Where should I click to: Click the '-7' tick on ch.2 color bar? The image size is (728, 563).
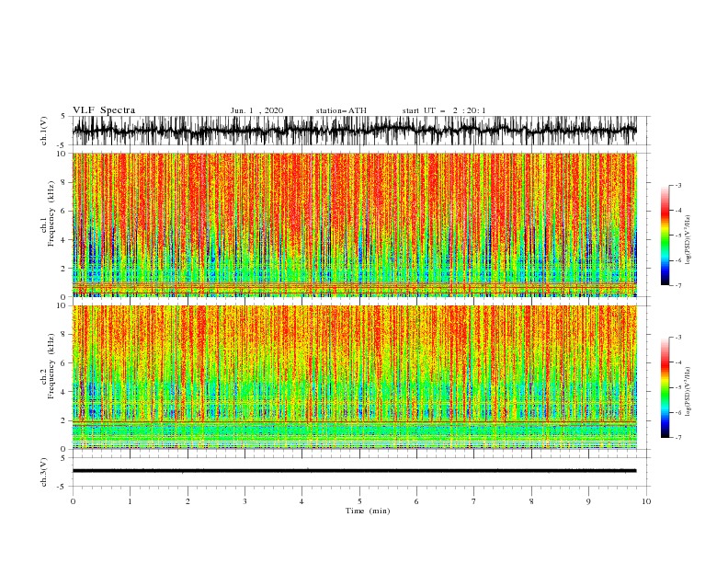[x=677, y=438]
